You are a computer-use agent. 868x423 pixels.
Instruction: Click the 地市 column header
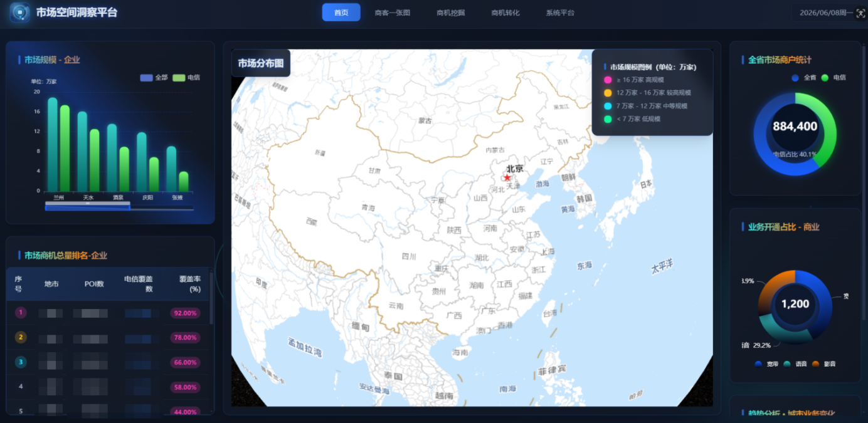click(51, 284)
